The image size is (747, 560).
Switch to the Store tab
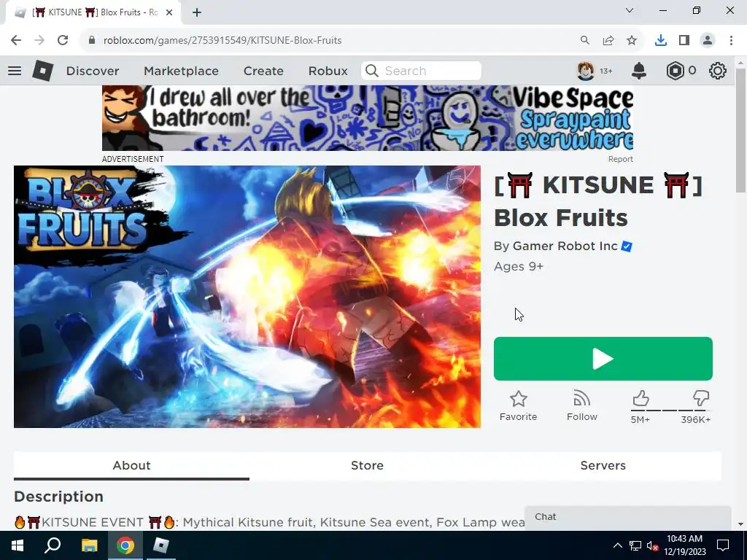point(368,465)
